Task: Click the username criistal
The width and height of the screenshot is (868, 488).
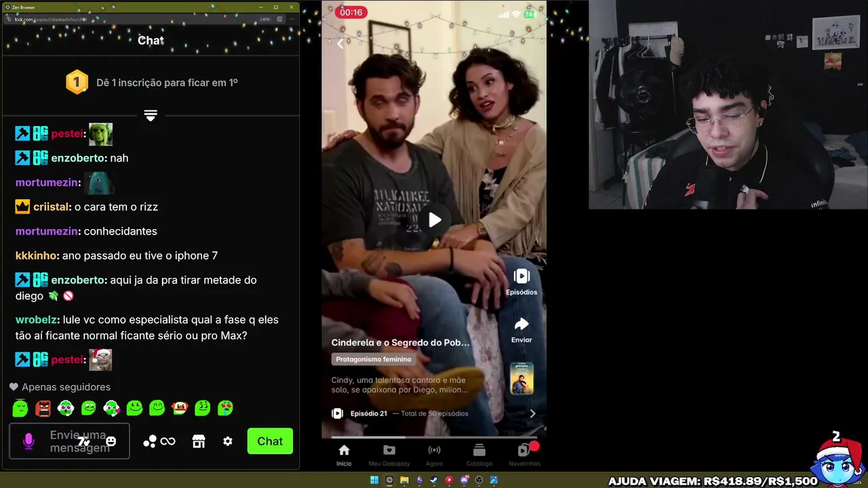Action: pos(52,207)
